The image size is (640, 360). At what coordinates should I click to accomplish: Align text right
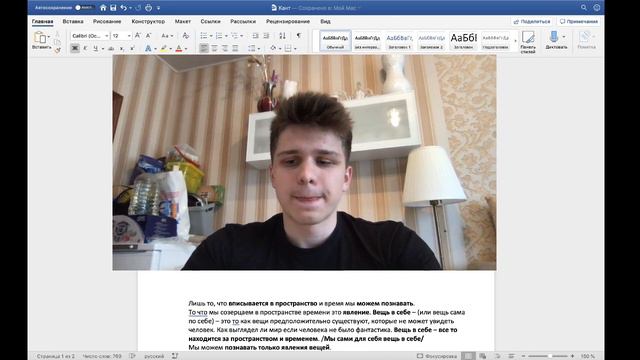click(225, 48)
